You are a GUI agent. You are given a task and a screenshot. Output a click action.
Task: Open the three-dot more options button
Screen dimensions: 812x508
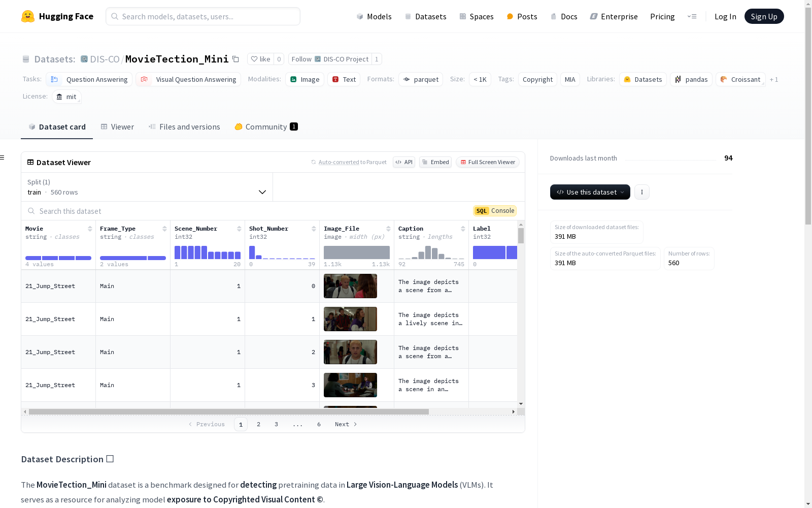pos(642,192)
